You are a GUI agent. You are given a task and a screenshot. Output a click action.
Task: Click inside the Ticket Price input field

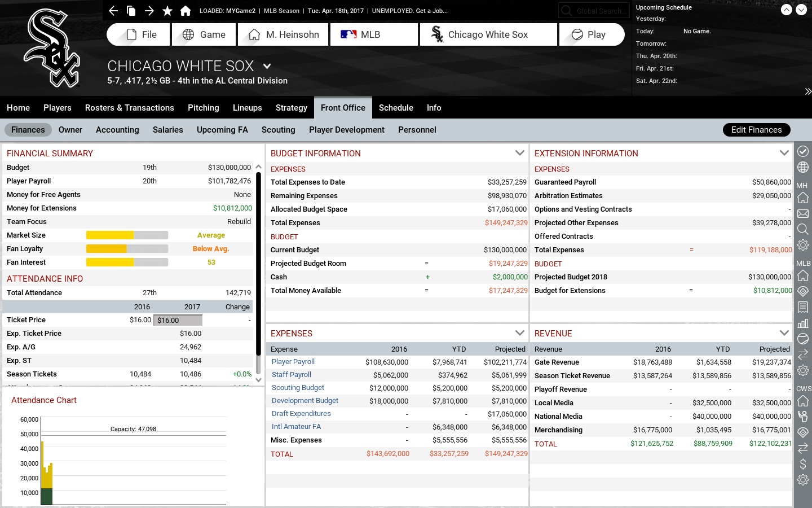(178, 320)
